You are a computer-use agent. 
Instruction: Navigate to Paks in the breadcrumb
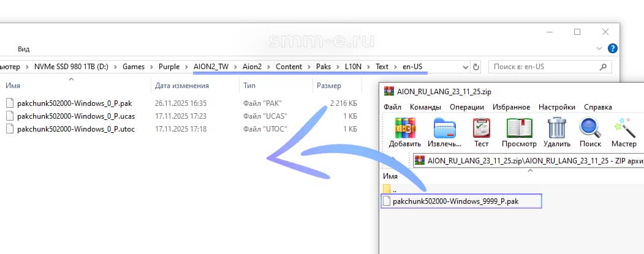tap(323, 66)
